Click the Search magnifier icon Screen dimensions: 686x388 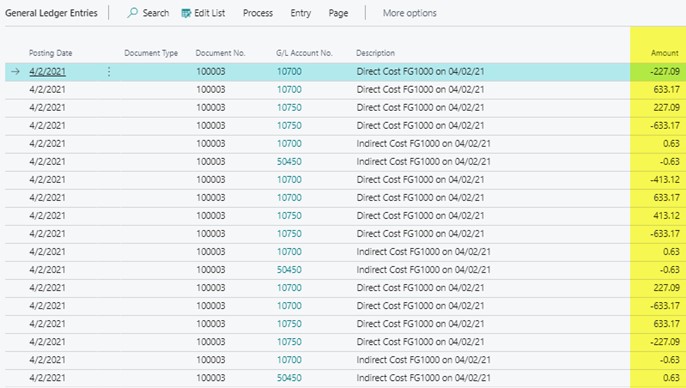click(x=132, y=13)
